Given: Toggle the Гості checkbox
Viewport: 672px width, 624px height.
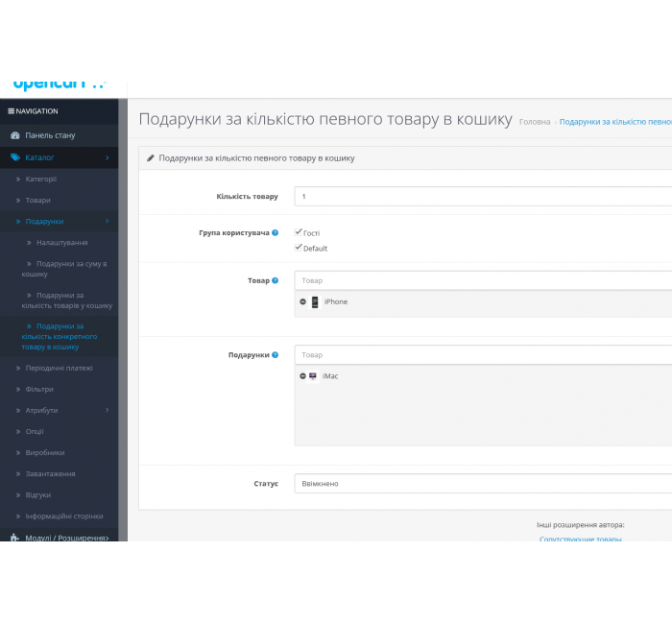Looking at the screenshot, I should point(299,232).
